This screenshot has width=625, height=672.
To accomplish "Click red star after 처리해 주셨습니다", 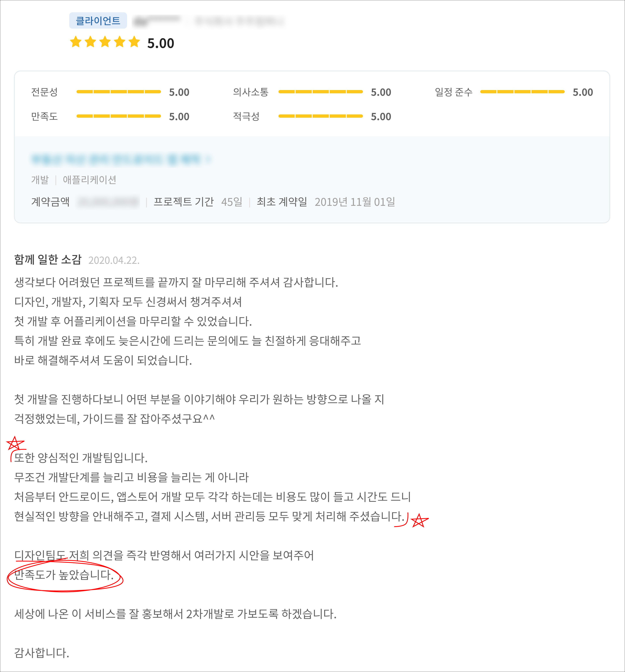I will click(419, 521).
